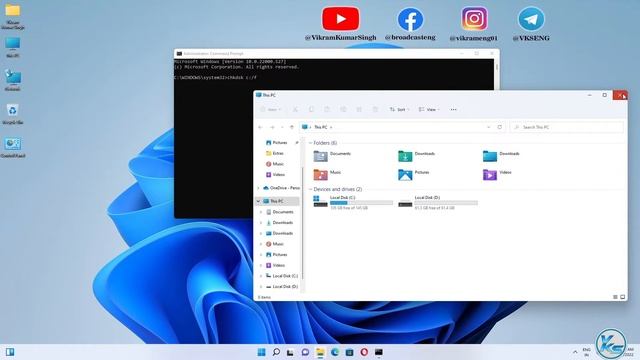
Task: Click the Share icon in Explorer toolbar
Action: point(359,109)
